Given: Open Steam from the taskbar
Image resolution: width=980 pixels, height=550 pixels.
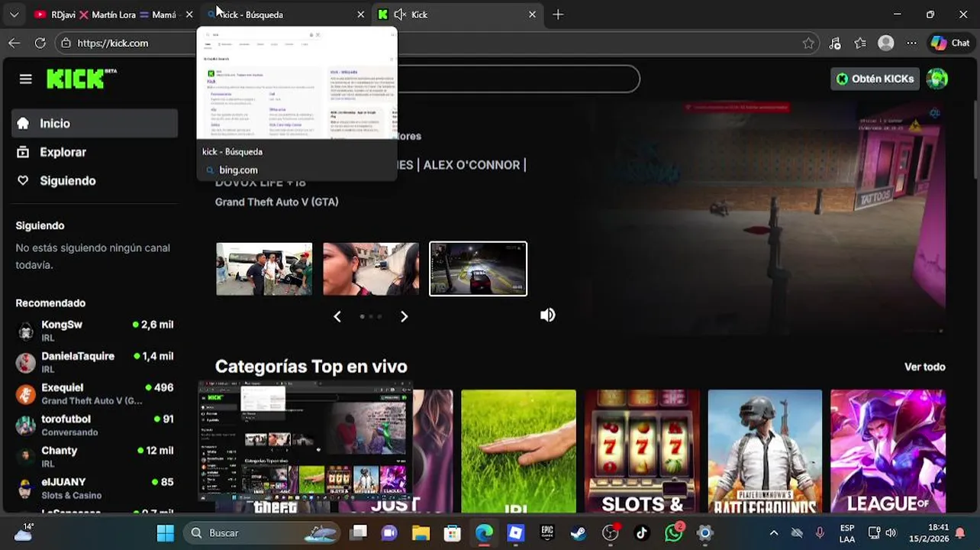Looking at the screenshot, I should [x=578, y=533].
